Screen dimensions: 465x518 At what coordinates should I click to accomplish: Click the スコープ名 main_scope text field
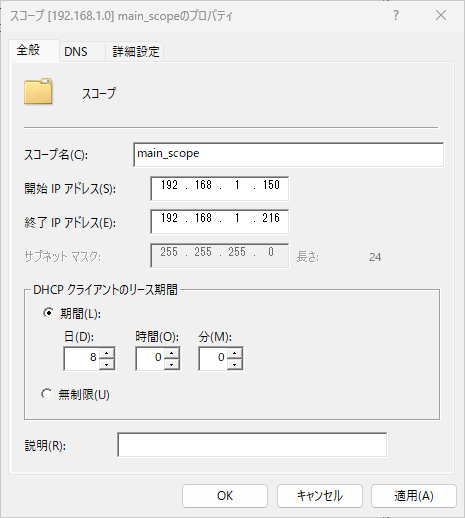click(x=288, y=154)
